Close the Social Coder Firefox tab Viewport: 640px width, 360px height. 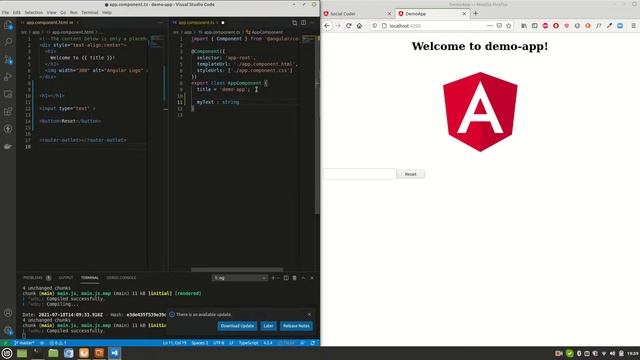pos(389,13)
